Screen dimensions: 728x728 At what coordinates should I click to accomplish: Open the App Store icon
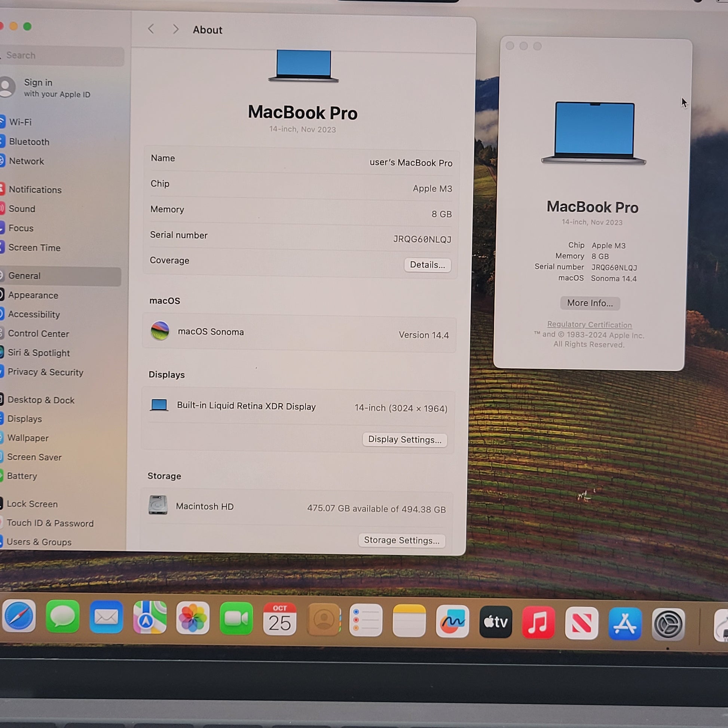625,624
